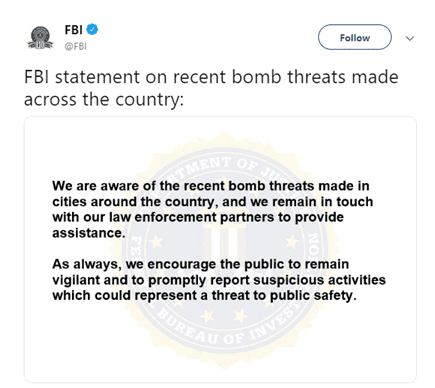Click the word 'assistance.' in statement
The image size is (435, 388).
point(89,233)
